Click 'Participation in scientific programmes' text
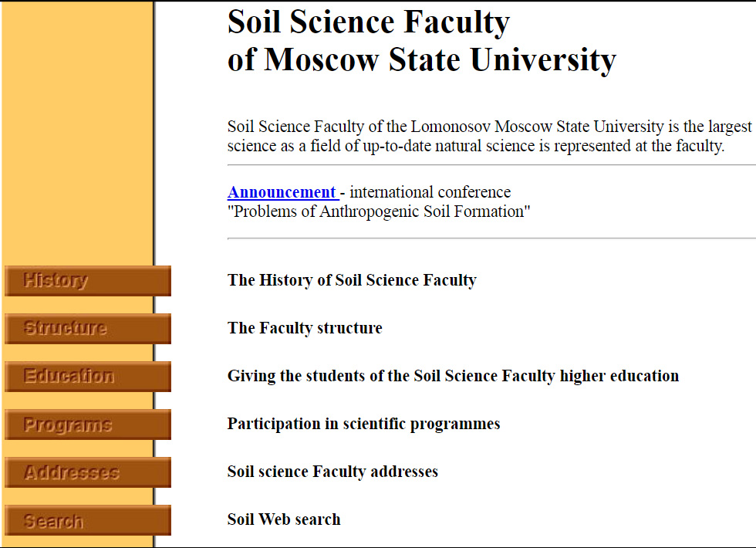Image resolution: width=756 pixels, height=548 pixels. 363,424
